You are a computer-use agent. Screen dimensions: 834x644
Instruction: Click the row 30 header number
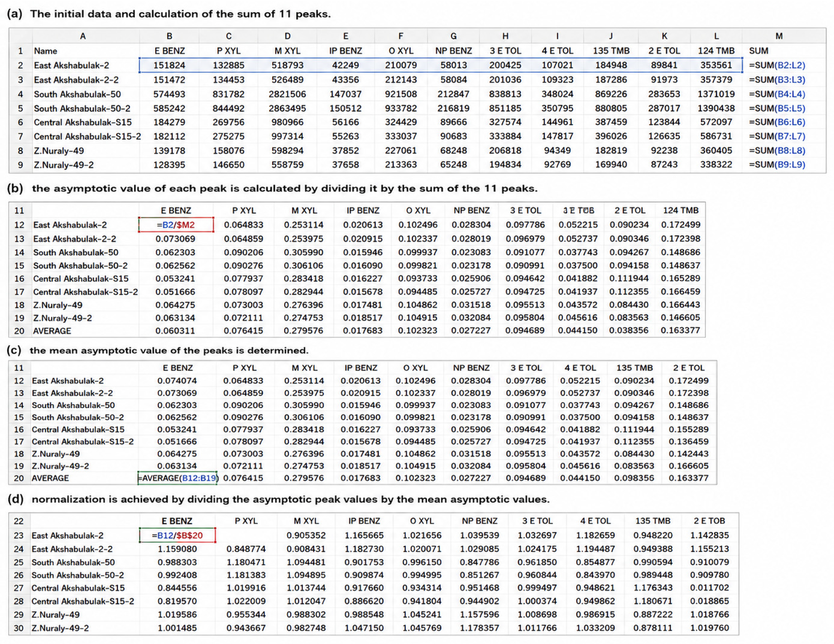pyautogui.click(x=19, y=628)
